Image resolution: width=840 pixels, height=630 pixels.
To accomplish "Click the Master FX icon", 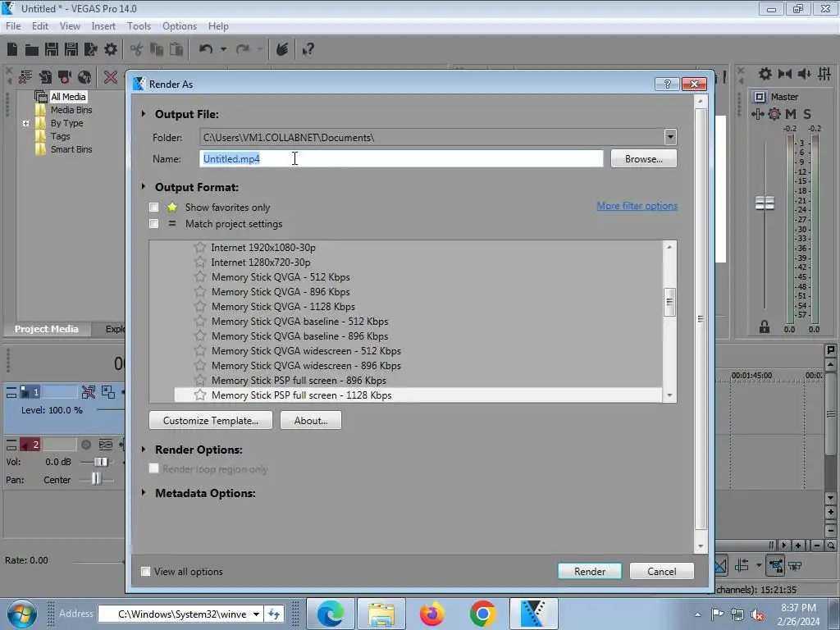I will 757,114.
